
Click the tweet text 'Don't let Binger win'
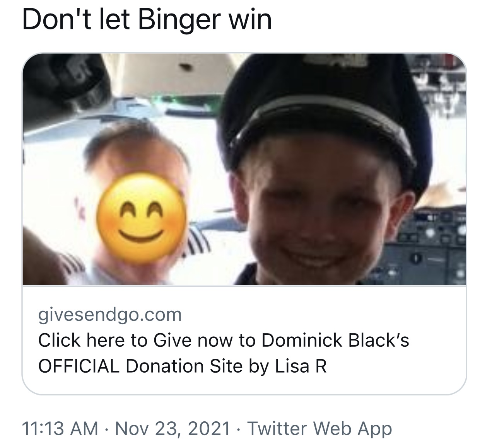[x=147, y=19]
